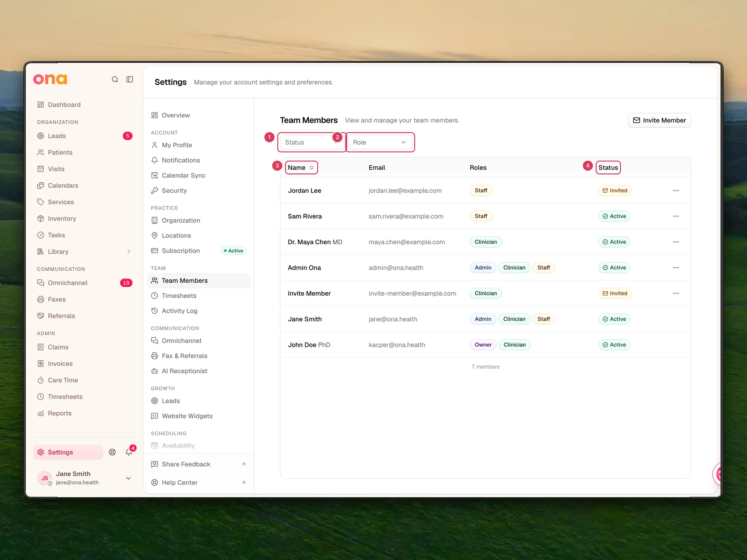Click the help lifebuoy icon beside Settings
Image resolution: width=747 pixels, height=560 pixels.
(x=112, y=452)
